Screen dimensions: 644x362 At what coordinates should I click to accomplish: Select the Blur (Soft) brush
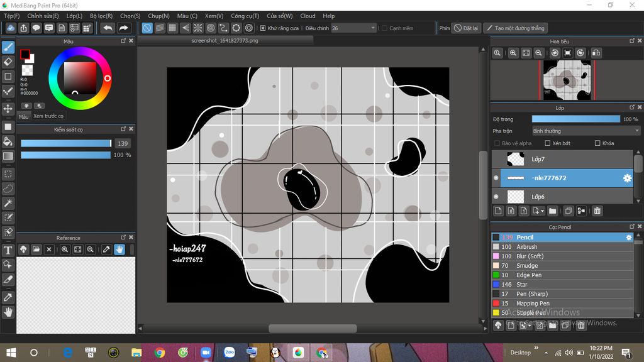point(562,256)
